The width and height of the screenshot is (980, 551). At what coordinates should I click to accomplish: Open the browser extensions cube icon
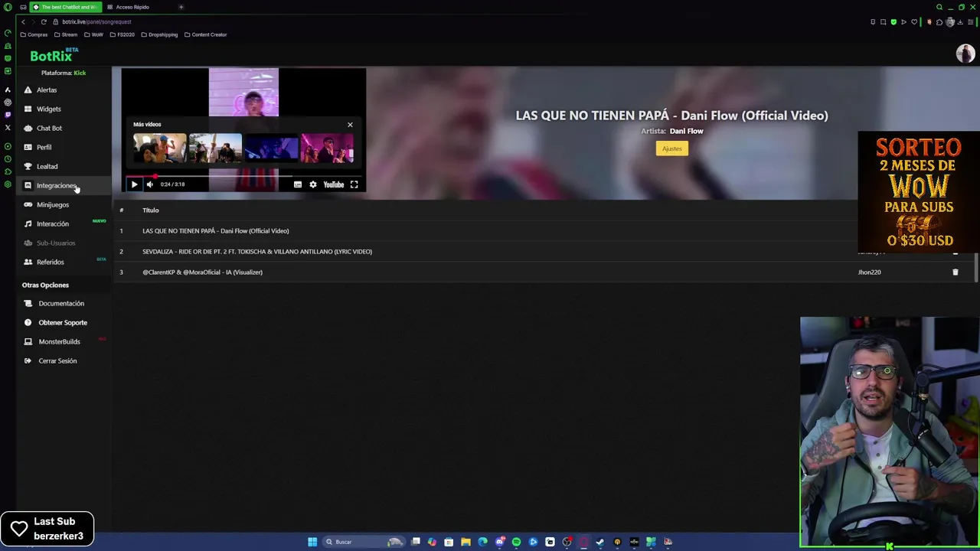(x=939, y=21)
